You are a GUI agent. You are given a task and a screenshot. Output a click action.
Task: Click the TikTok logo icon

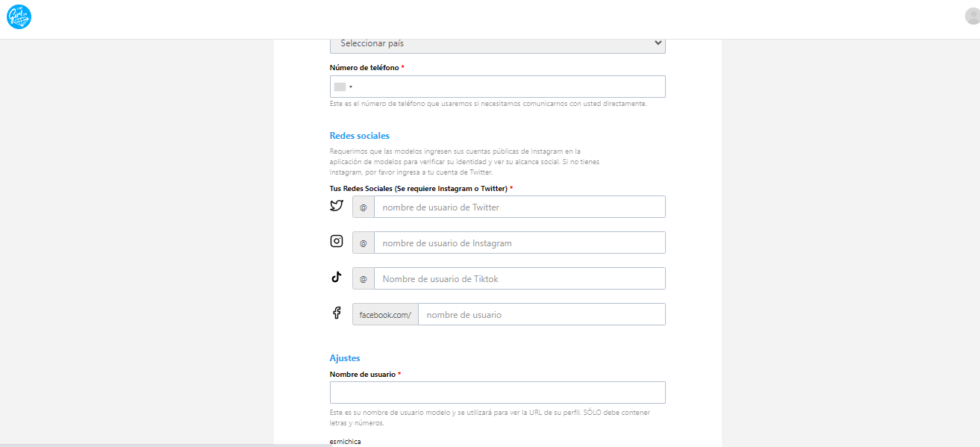[x=337, y=277]
